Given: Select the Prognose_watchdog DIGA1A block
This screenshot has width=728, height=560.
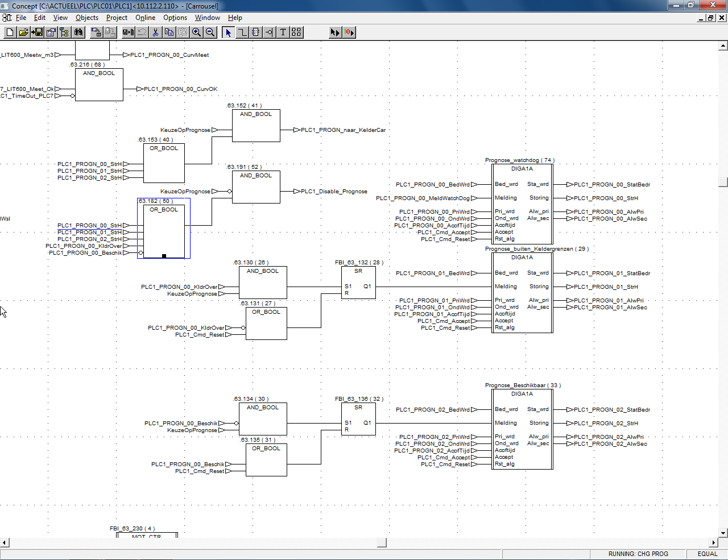Looking at the screenshot, I should pos(522,205).
